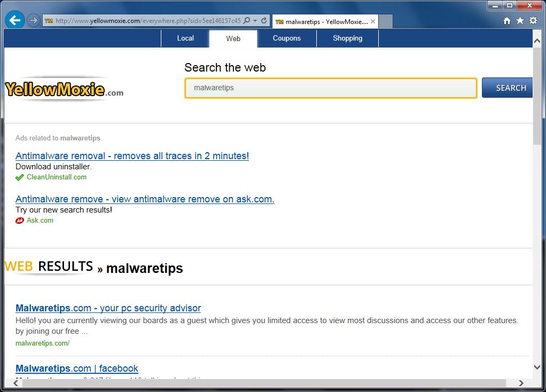Click 'Ads related to malwaretips' text

58,138
